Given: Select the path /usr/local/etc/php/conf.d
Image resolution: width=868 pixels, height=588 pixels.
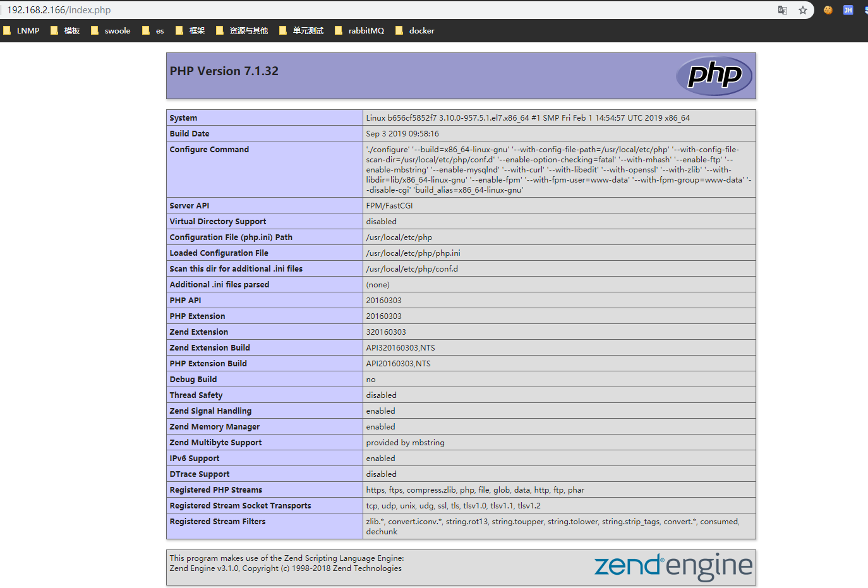Looking at the screenshot, I should pyautogui.click(x=412, y=269).
